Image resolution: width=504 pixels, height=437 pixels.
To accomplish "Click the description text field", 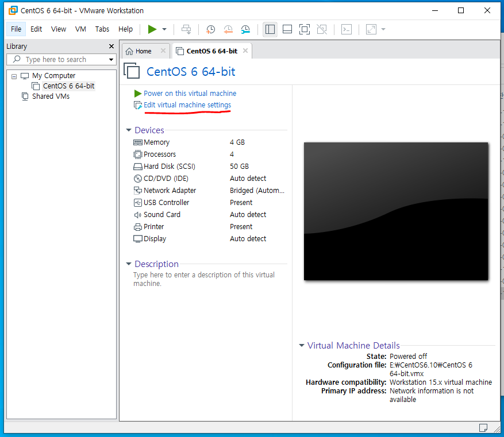I will coord(204,279).
